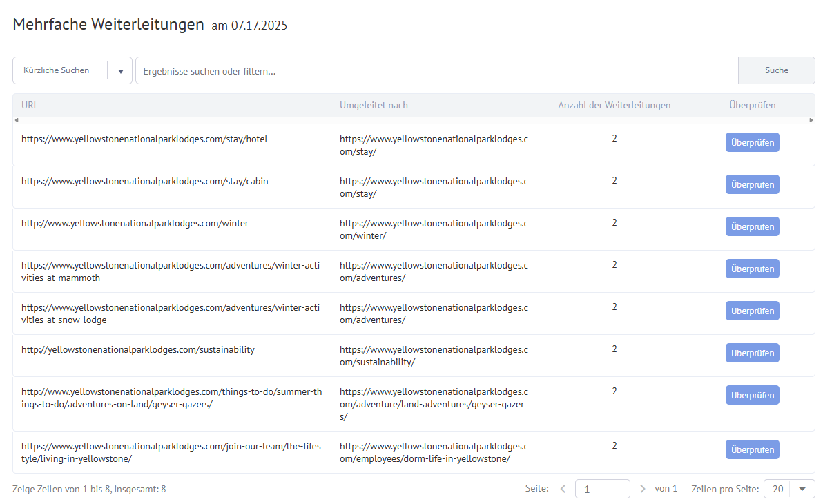
Task: Select redirect target om/sustainability/ URL
Action: (x=434, y=356)
